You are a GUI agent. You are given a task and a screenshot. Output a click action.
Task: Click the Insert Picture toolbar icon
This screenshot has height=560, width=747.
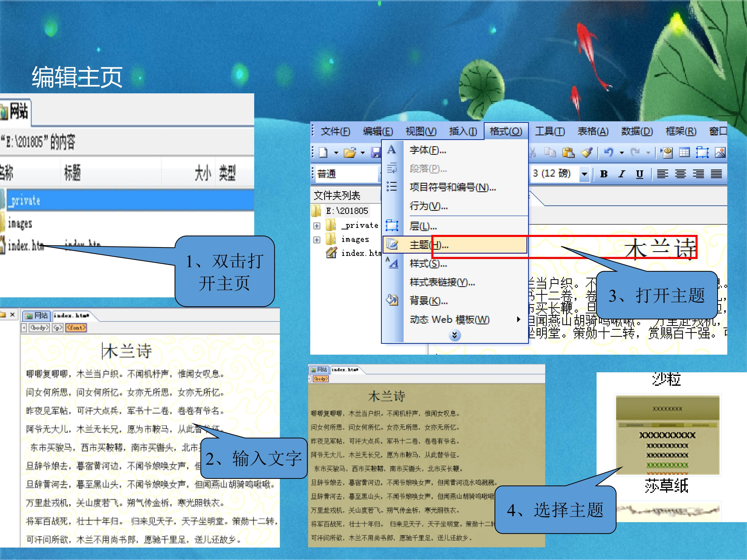720,152
